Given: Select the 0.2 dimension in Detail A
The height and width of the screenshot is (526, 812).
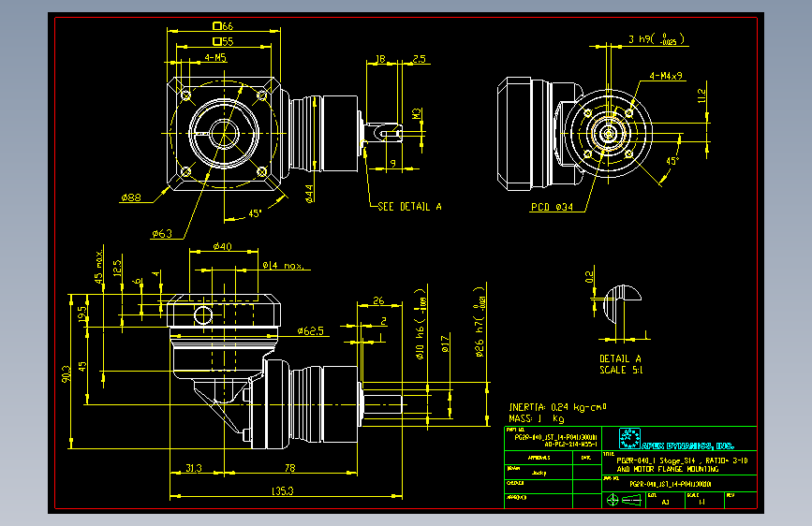Looking at the screenshot, I should (589, 277).
